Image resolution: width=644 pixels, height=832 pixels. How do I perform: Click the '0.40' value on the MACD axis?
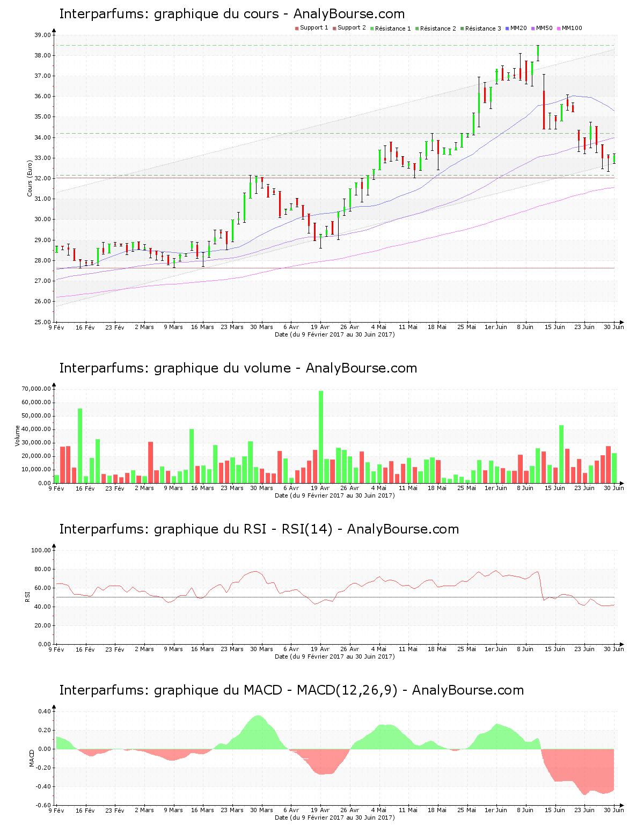[45, 711]
